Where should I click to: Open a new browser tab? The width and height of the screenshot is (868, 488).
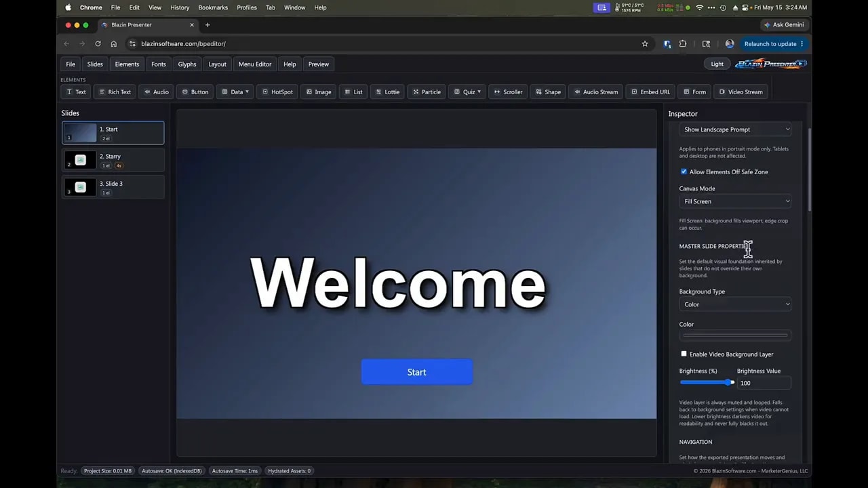click(x=208, y=25)
